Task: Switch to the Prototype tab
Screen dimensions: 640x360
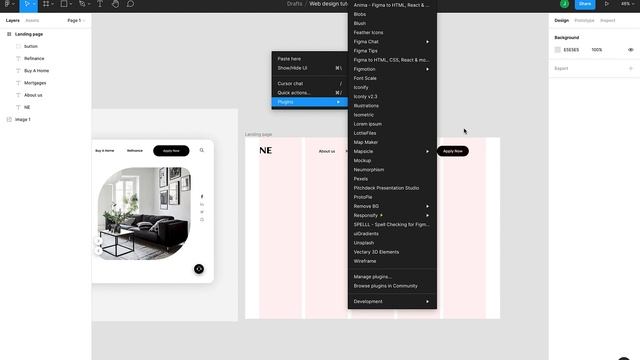Action: (584, 20)
